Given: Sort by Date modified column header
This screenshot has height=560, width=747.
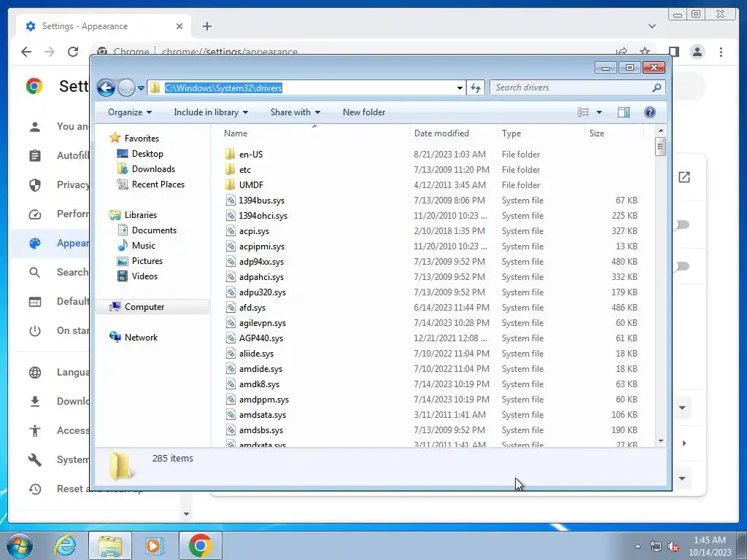Looking at the screenshot, I should [441, 133].
